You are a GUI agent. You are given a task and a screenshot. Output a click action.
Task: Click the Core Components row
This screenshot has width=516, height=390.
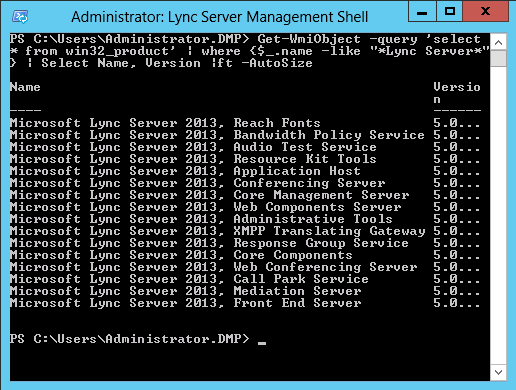click(x=245, y=255)
